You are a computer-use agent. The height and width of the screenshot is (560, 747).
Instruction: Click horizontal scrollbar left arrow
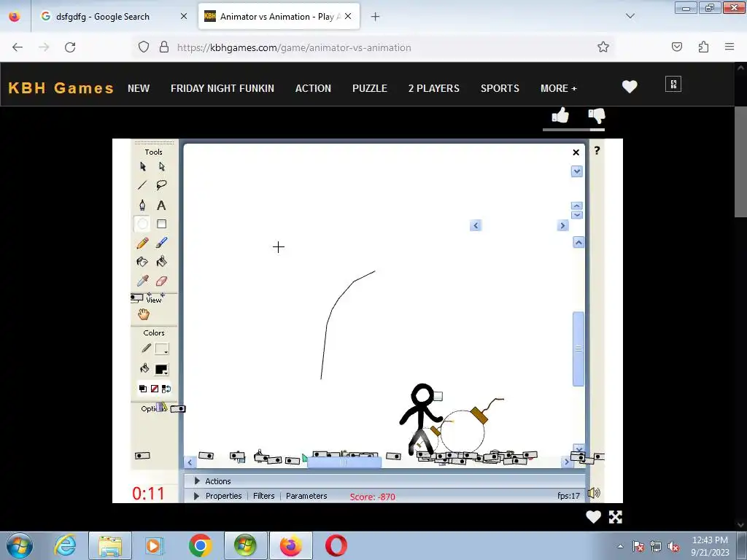[x=190, y=462]
